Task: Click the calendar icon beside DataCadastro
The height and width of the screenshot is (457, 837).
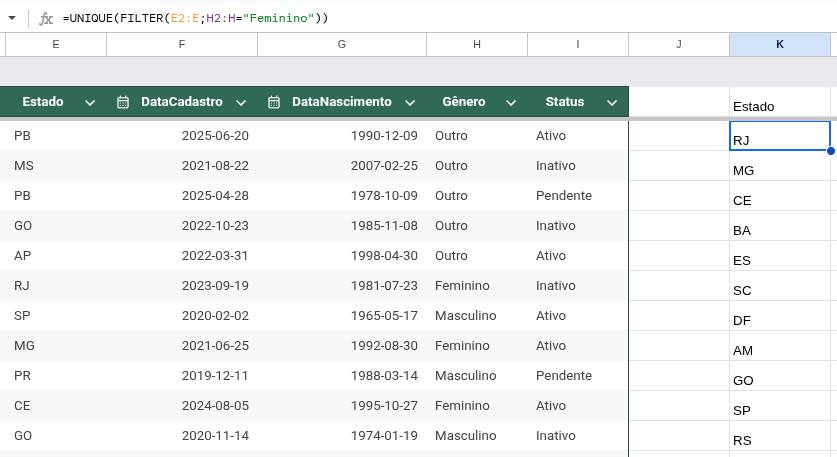Action: [123, 102]
